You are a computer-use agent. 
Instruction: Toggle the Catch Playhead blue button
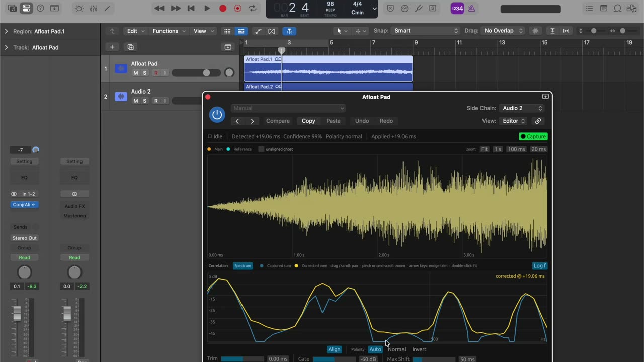click(x=289, y=31)
